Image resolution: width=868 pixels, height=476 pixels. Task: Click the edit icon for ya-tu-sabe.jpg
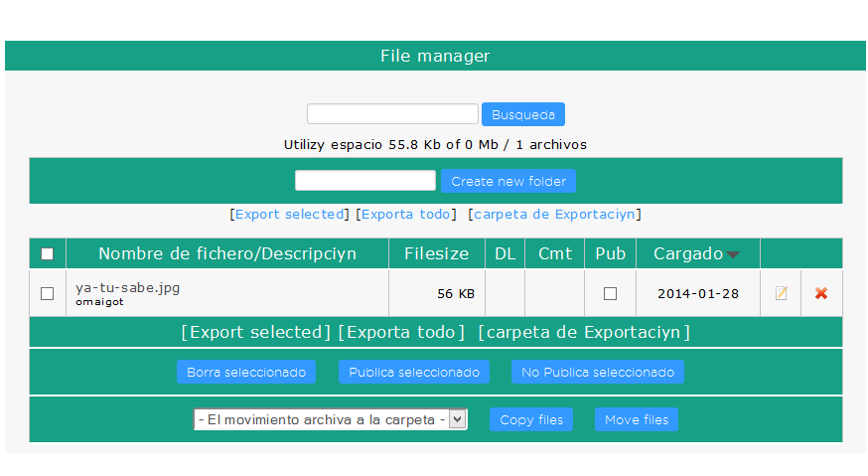782,293
